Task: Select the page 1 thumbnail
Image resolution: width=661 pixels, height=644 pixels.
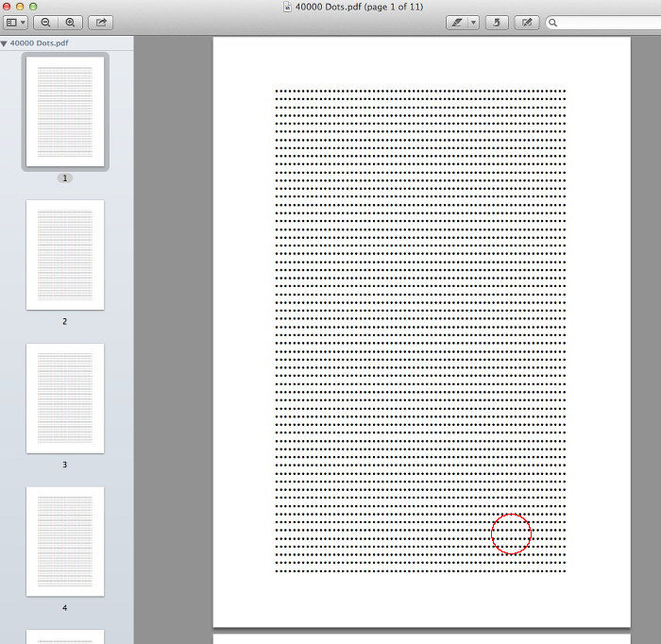Action: [65, 111]
